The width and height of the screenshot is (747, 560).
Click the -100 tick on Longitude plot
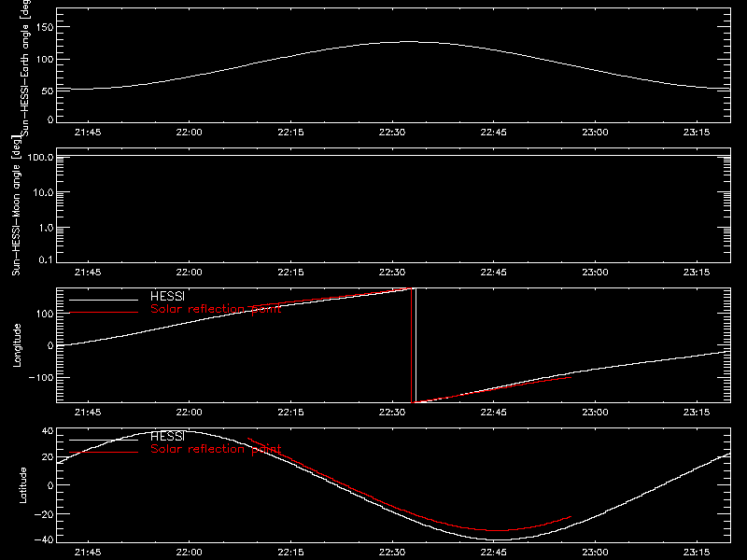click(41, 377)
